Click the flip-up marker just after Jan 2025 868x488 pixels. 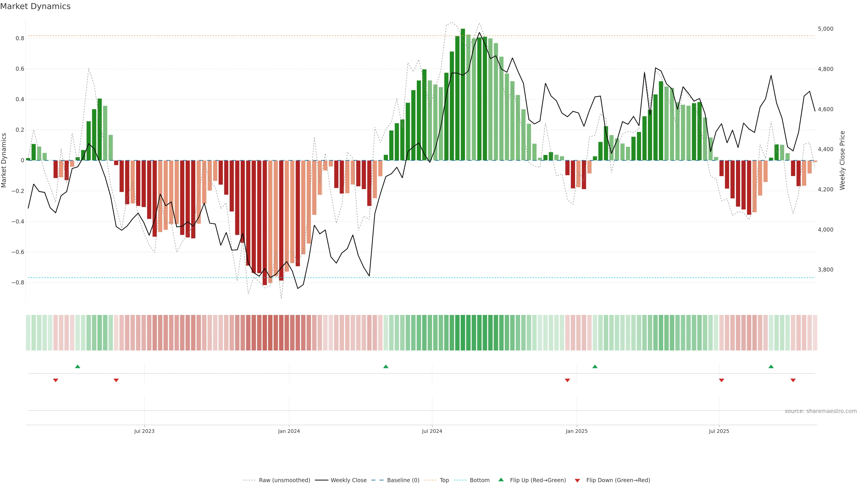pos(595,366)
